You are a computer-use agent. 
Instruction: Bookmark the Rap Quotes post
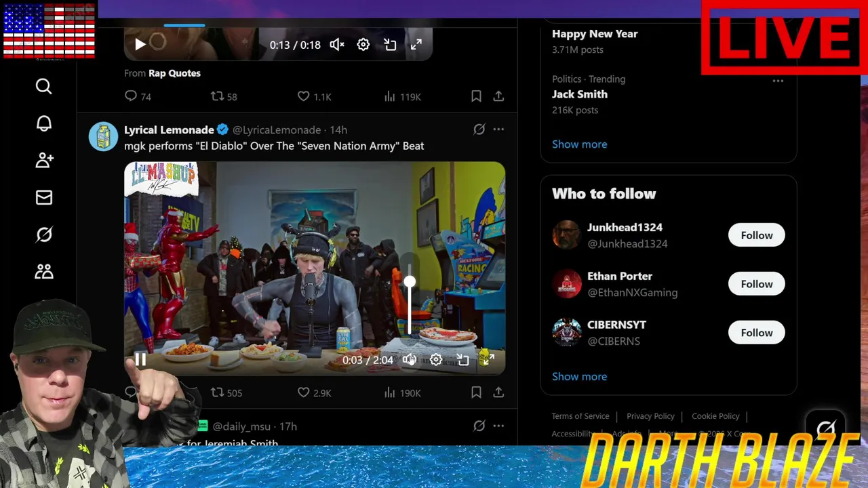[476, 97]
